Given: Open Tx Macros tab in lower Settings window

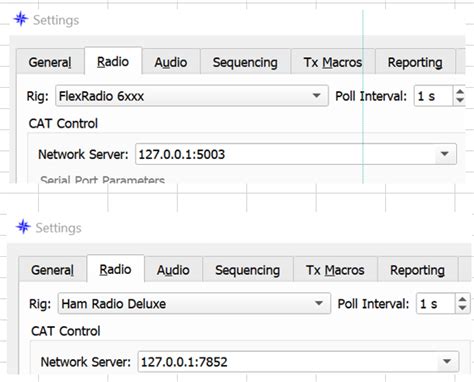Looking at the screenshot, I should pyautogui.click(x=335, y=270).
